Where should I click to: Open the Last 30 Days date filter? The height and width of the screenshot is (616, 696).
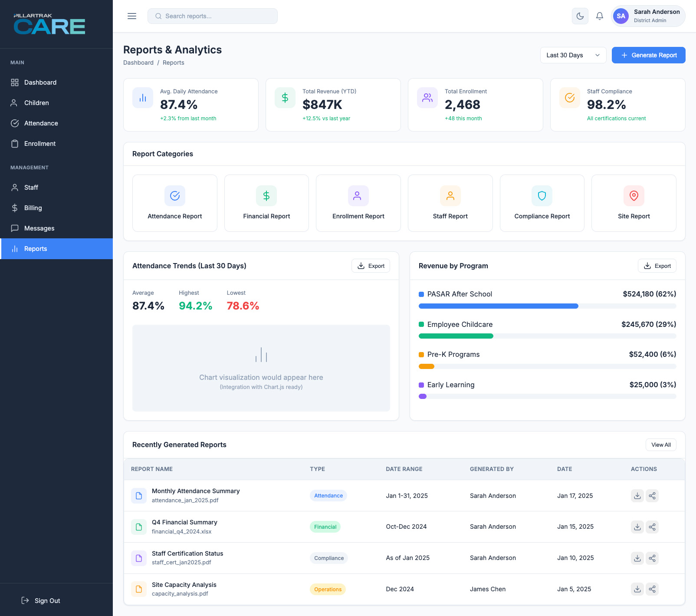tap(573, 55)
